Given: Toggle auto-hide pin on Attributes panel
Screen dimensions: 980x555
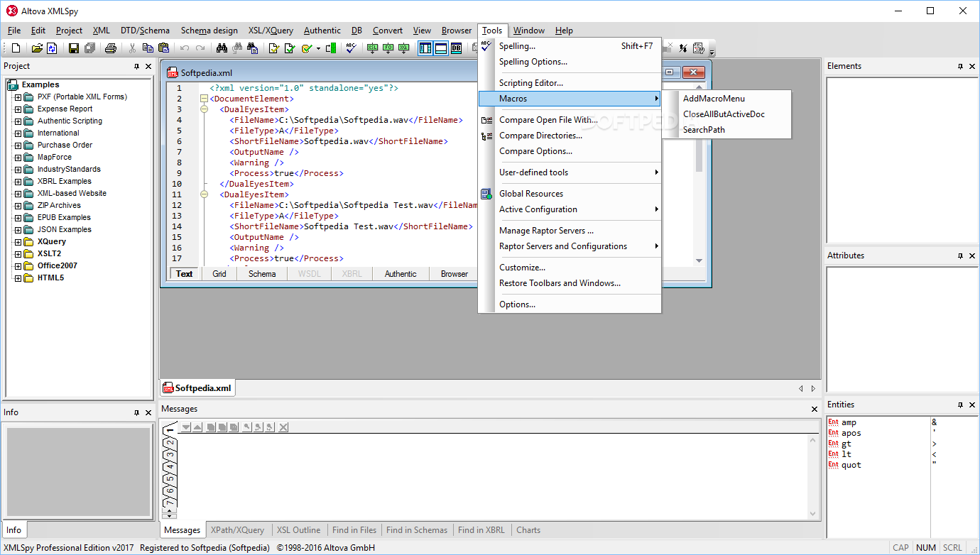Looking at the screenshot, I should 960,255.
